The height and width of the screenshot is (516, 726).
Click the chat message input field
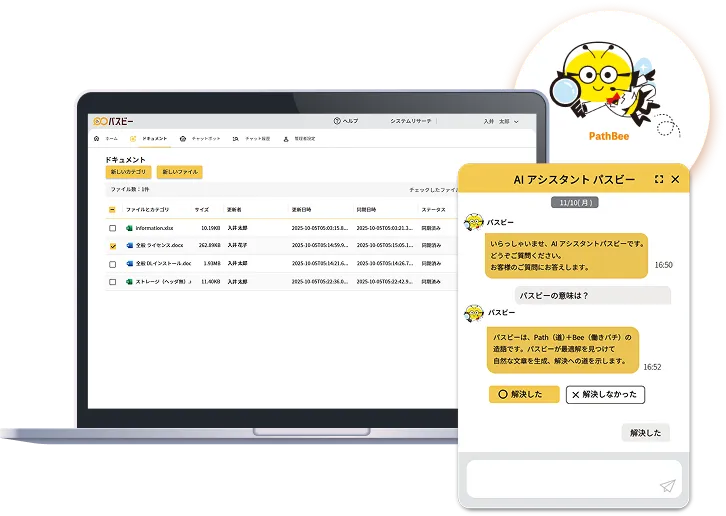point(560,478)
